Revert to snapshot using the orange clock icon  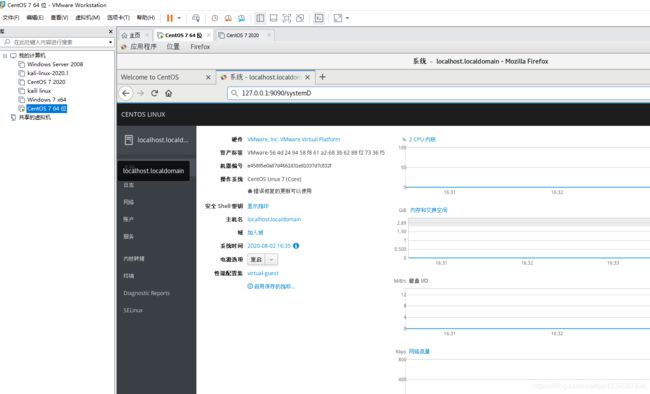coord(228,18)
